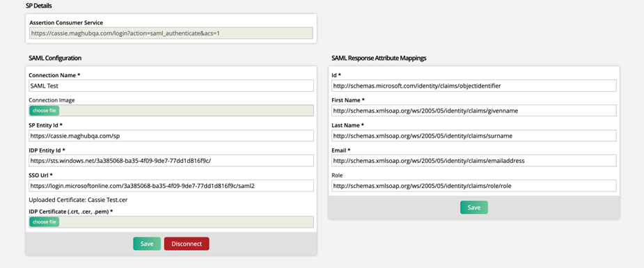Click the 'Id *' label
The width and height of the screenshot is (644, 268).
[x=336, y=75]
